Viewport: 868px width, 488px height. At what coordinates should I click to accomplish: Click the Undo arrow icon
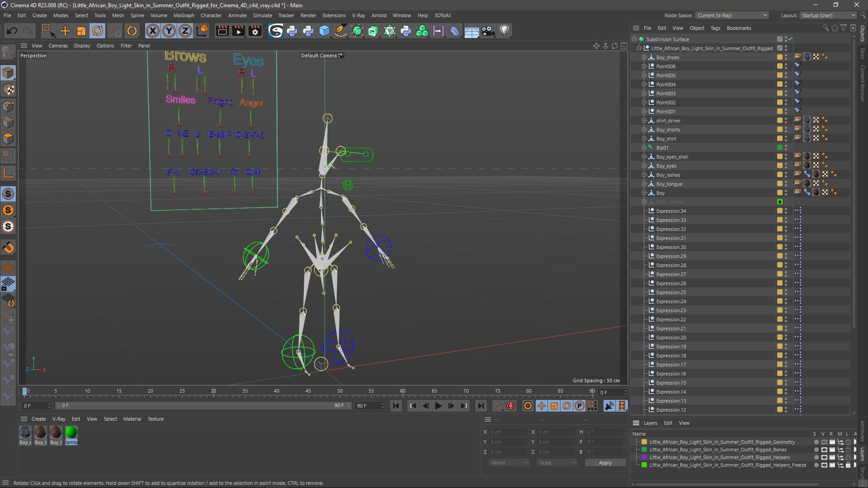point(12,31)
